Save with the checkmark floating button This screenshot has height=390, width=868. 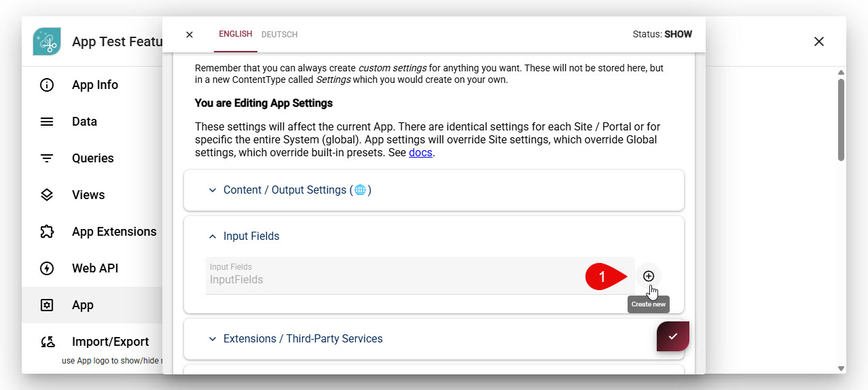pyautogui.click(x=672, y=336)
